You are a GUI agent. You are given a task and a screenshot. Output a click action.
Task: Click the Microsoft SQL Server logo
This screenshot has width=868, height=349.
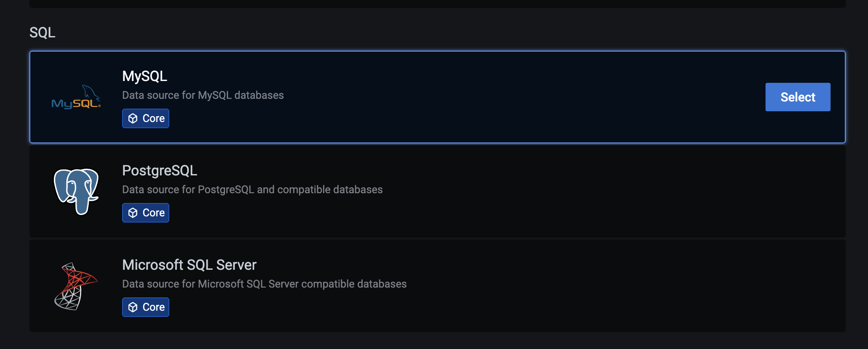76,286
